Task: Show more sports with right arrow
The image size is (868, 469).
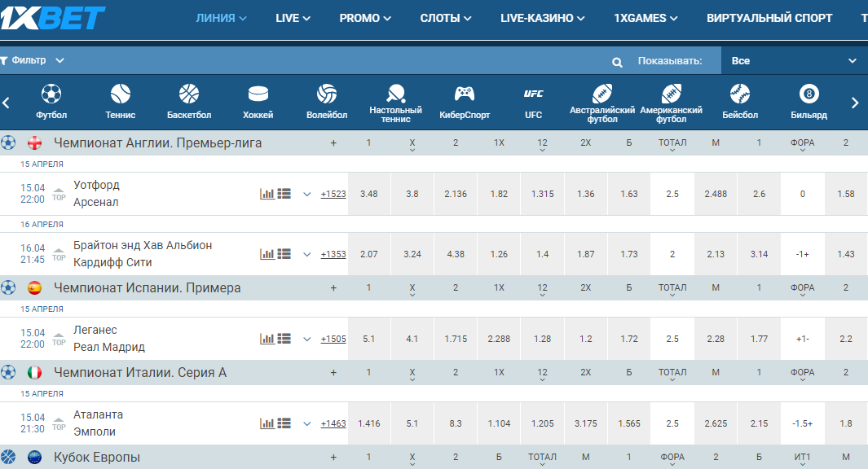Action: pos(855,103)
